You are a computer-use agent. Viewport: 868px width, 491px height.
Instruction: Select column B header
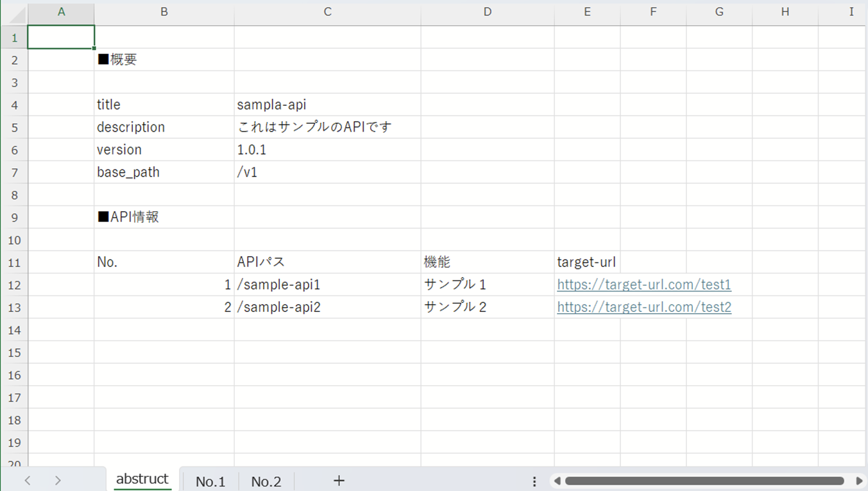point(164,12)
